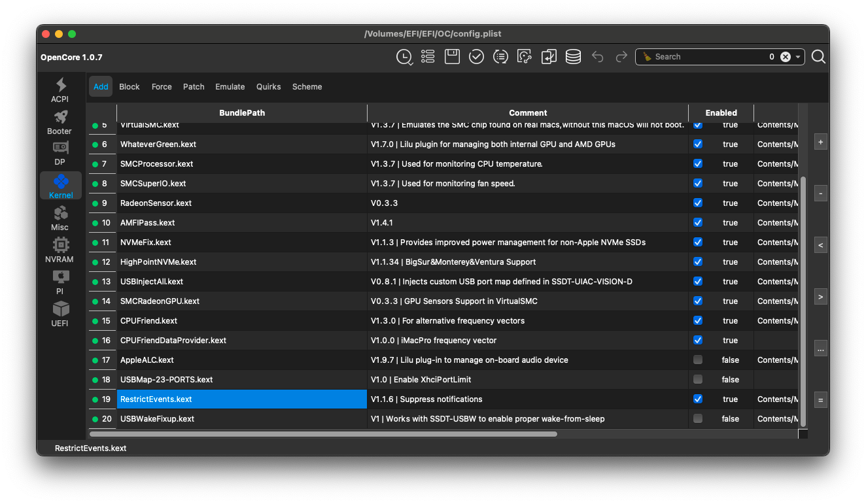Screen dimensions: 866x504
Task: Click the '-' remove row button
Action: click(821, 193)
